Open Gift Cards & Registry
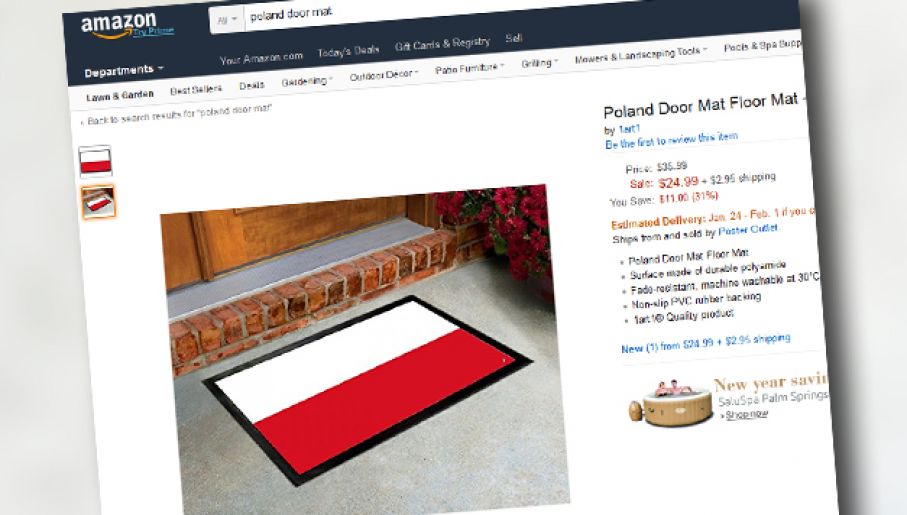Image resolution: width=907 pixels, height=515 pixels. pyautogui.click(x=443, y=44)
